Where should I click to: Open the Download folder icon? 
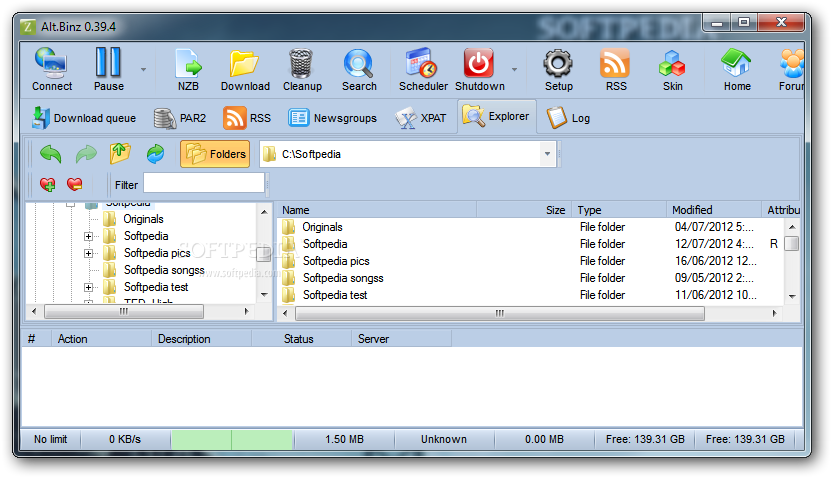pos(245,69)
